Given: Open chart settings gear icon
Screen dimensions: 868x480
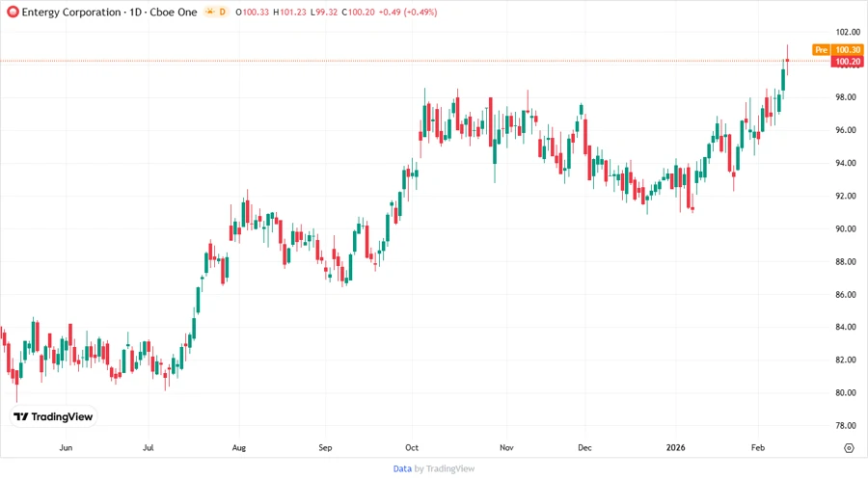Looking at the screenshot, I should [x=849, y=448].
